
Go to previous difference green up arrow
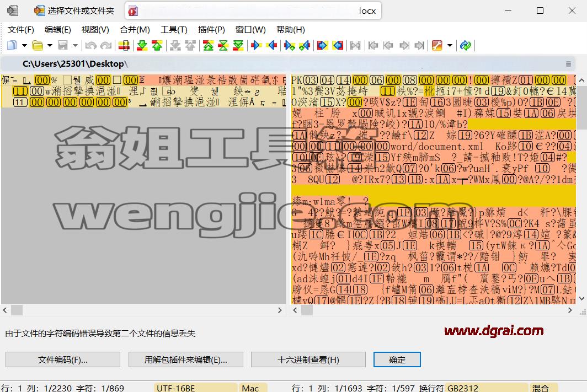click(x=157, y=45)
